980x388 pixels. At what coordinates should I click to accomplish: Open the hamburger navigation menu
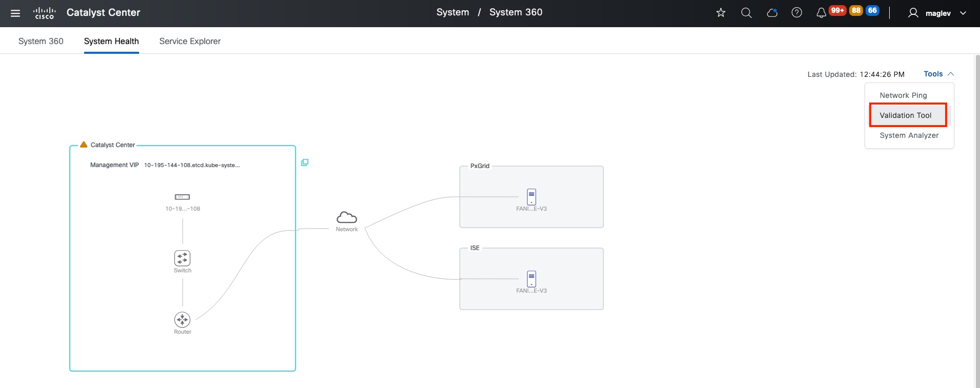(x=15, y=13)
